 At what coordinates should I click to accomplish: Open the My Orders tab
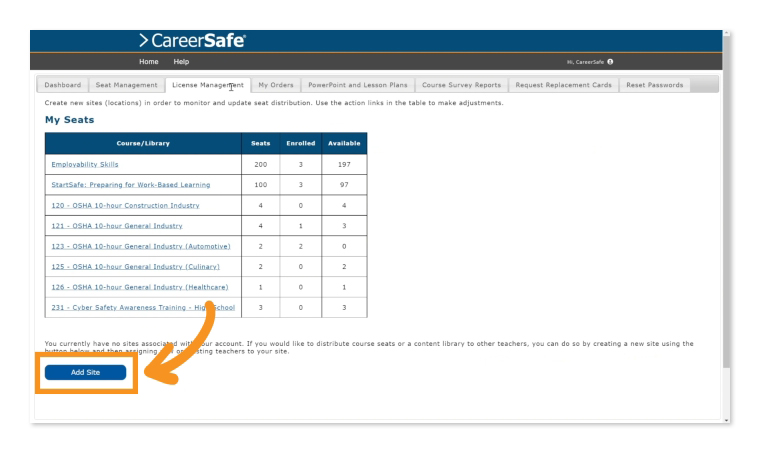[276, 85]
